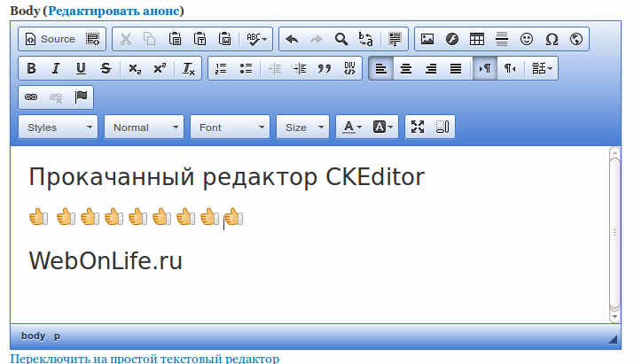
Task: Open the ABC spell check dropdown
Action: point(256,39)
